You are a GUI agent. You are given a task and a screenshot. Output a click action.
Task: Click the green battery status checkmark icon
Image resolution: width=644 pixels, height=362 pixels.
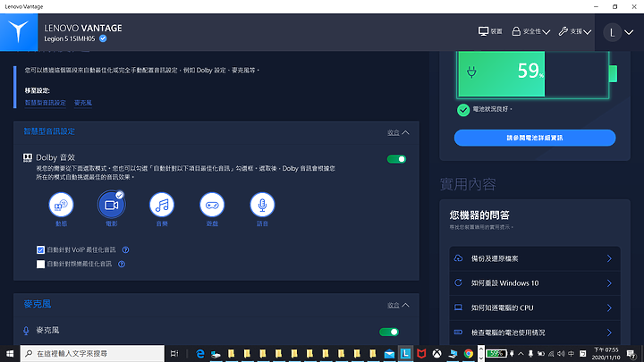(x=463, y=110)
